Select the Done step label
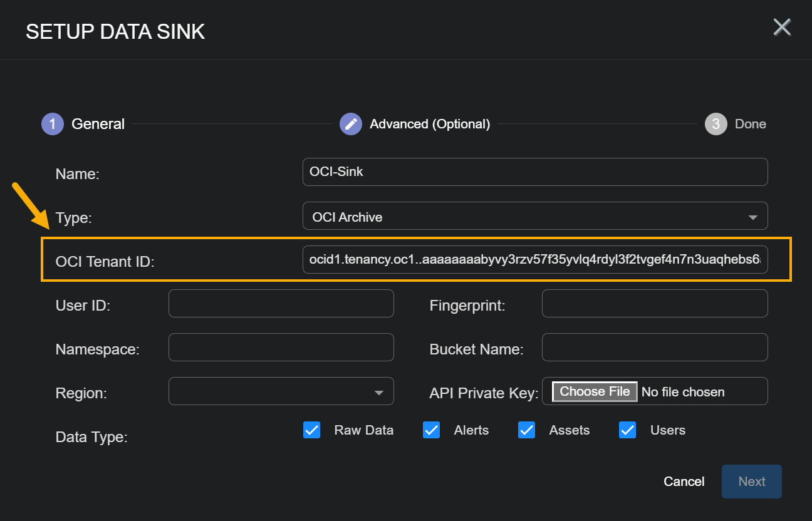Screen dimensions: 812x521 pos(751,124)
